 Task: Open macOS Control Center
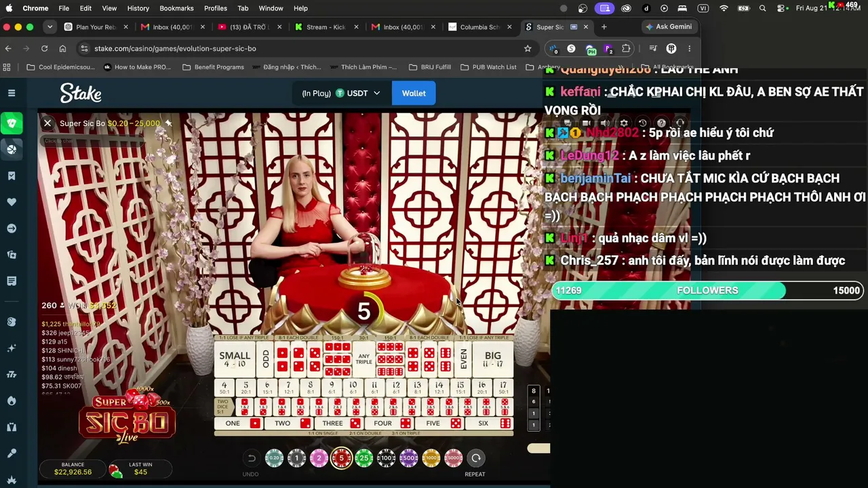coord(781,8)
